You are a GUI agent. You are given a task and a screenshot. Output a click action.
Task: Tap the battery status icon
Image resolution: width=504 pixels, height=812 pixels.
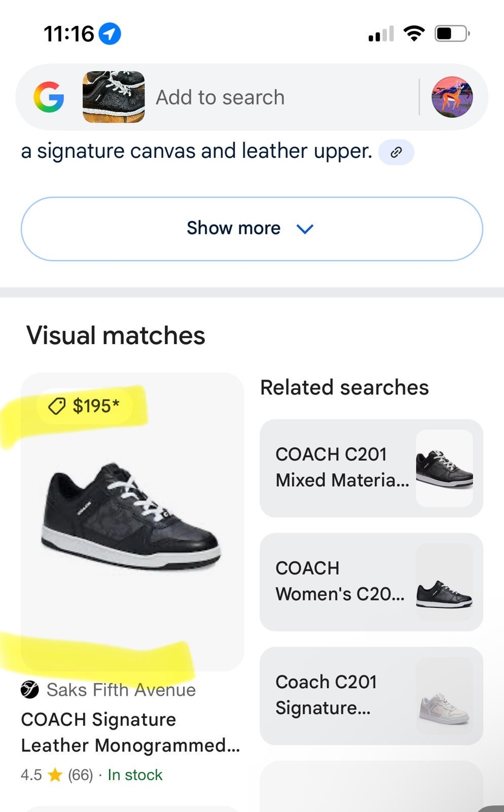click(x=452, y=34)
